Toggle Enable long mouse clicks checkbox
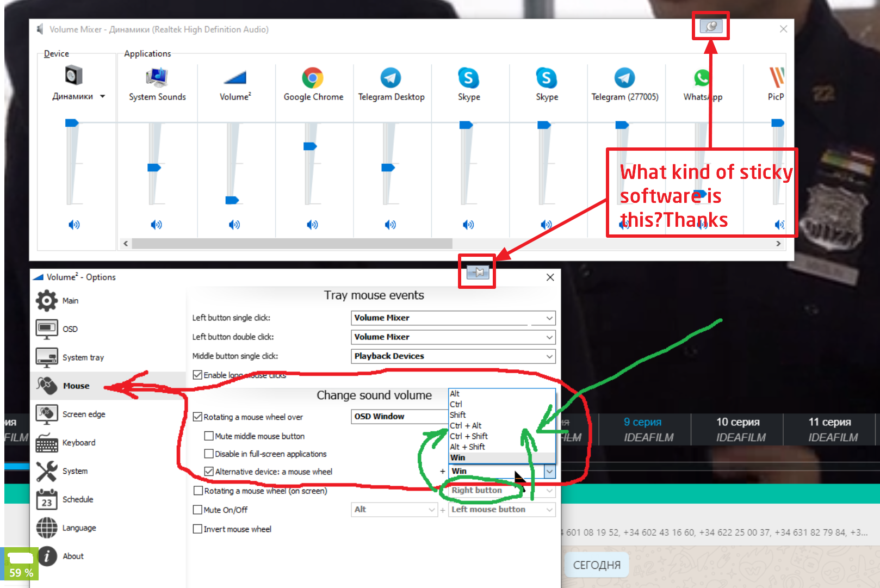Screen dimensions: 880x588 pos(198,375)
